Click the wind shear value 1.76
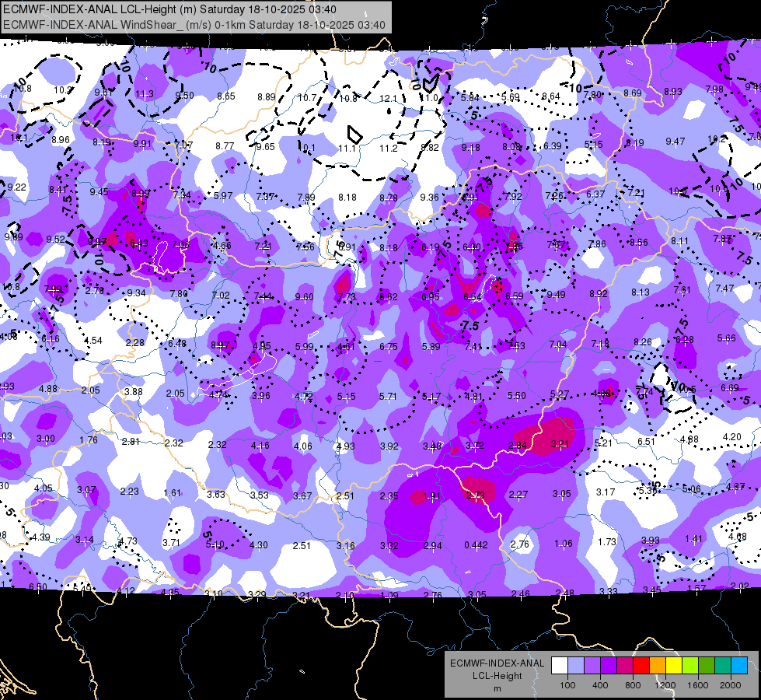Screen dimensions: 761x700 [89, 440]
